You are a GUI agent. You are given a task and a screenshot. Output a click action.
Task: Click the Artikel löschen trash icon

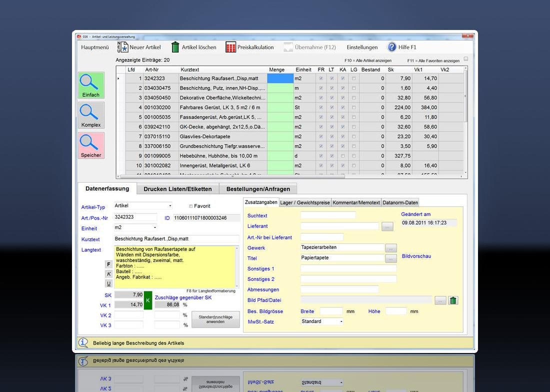tap(175, 47)
